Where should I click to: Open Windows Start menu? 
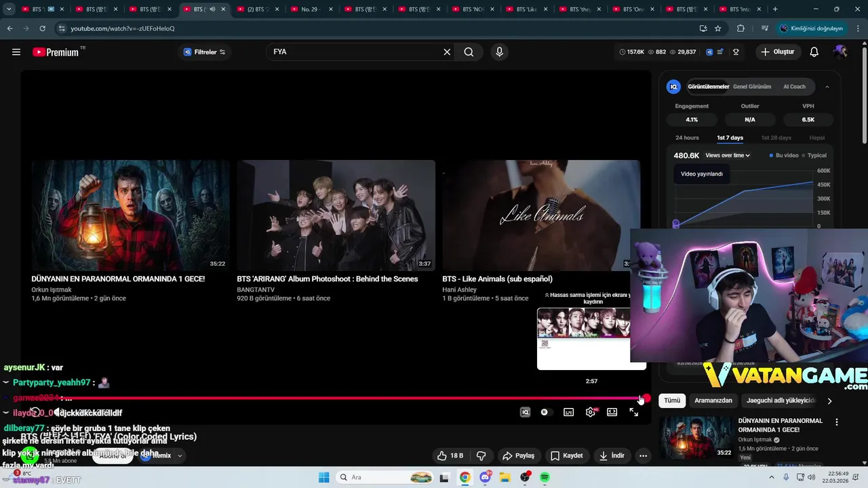[x=324, y=477]
